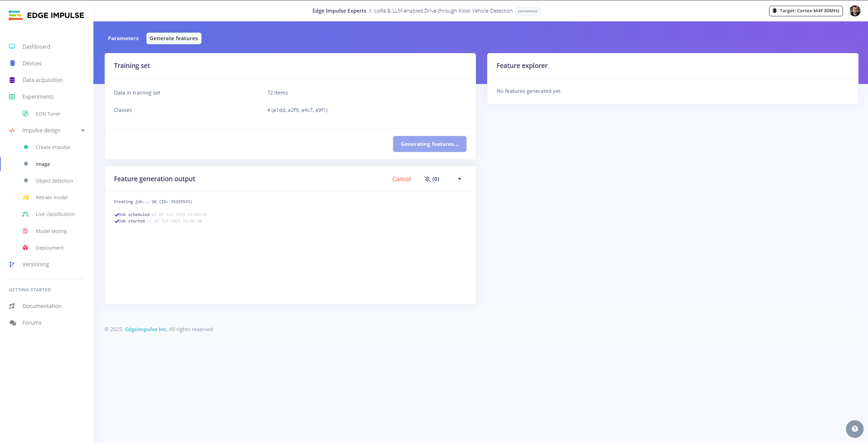The width and height of the screenshot is (868, 443).
Task: Open EON Tuner
Action: point(48,114)
